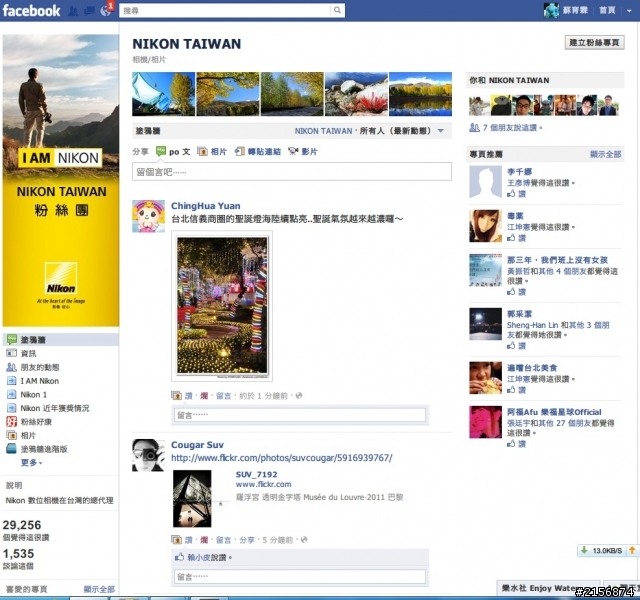
Task: Click Cougar Suv's profile avatar
Action: coord(149,455)
